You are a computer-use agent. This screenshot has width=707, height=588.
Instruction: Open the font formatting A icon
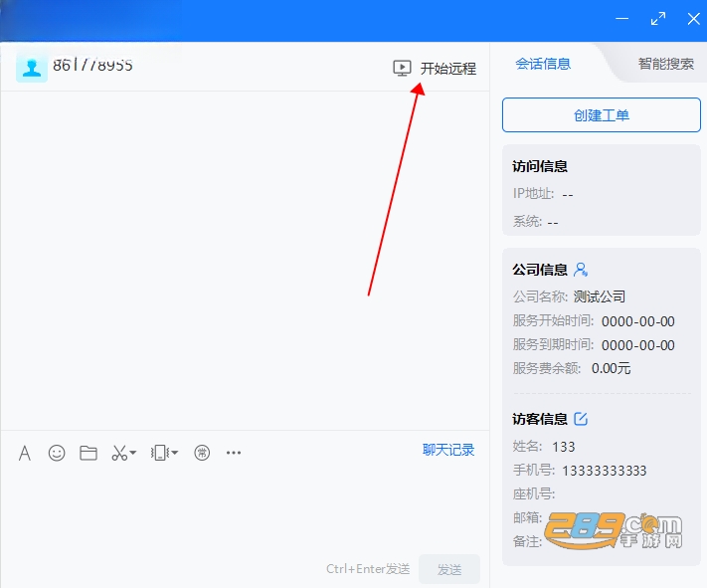tap(25, 453)
